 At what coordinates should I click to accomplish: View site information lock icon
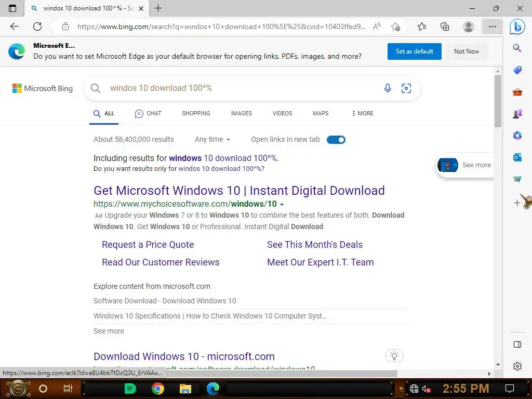tap(65, 26)
